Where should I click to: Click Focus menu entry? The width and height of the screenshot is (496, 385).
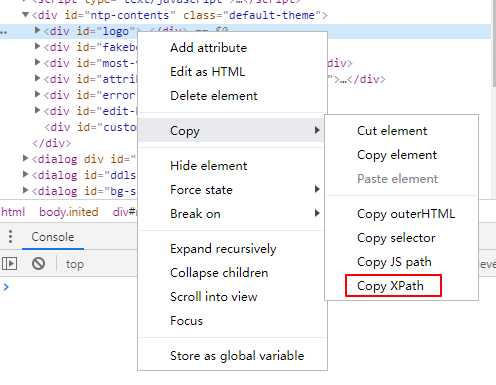tap(186, 321)
